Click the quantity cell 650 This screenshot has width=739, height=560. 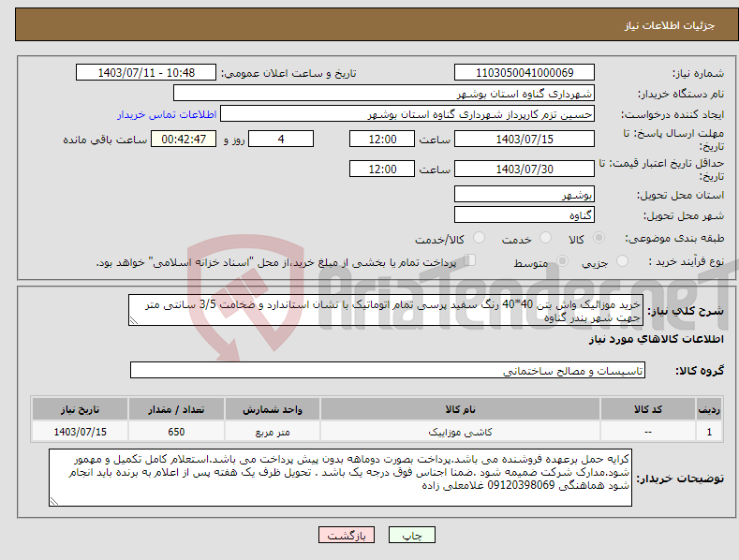coord(176,432)
